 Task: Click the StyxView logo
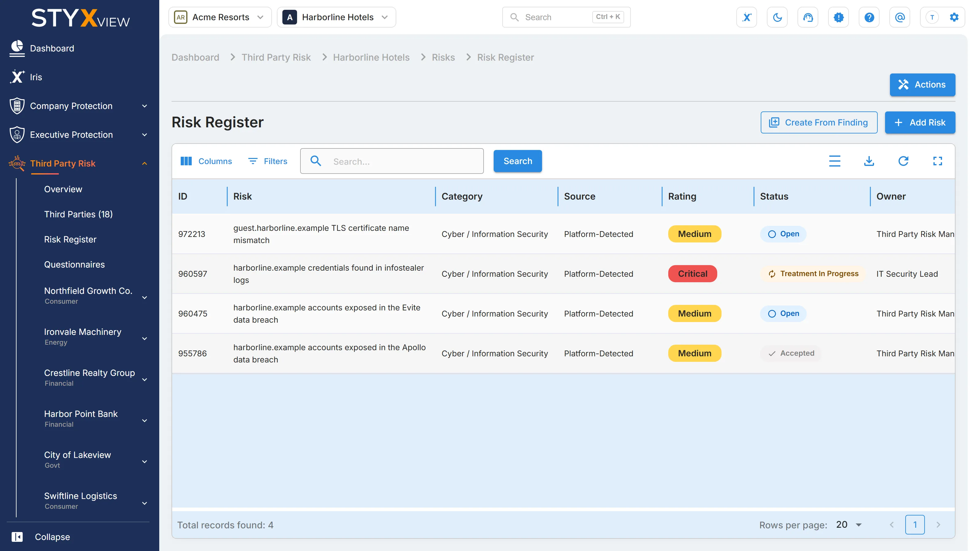[x=80, y=18]
